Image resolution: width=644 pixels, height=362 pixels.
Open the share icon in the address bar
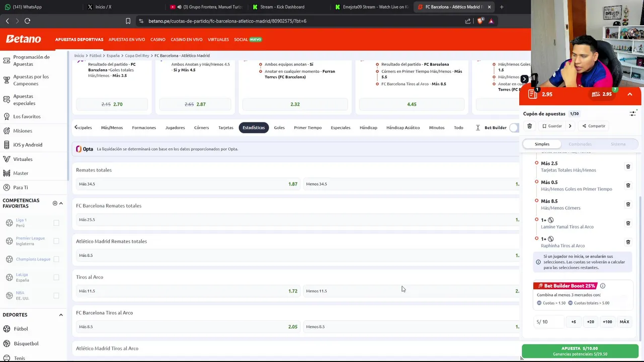[468, 21]
